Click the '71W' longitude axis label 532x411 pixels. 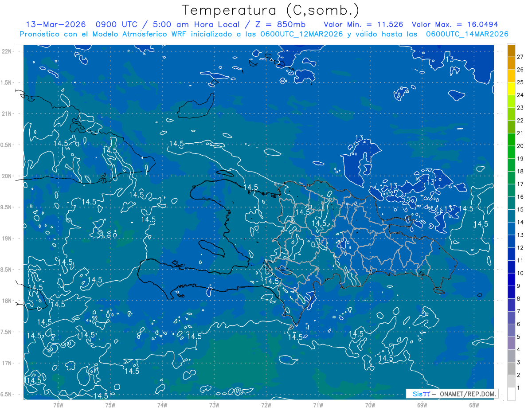tap(318, 404)
